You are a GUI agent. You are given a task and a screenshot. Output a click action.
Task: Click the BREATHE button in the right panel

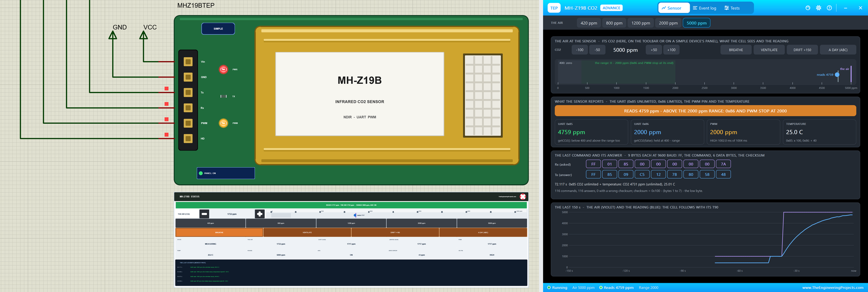click(x=736, y=50)
